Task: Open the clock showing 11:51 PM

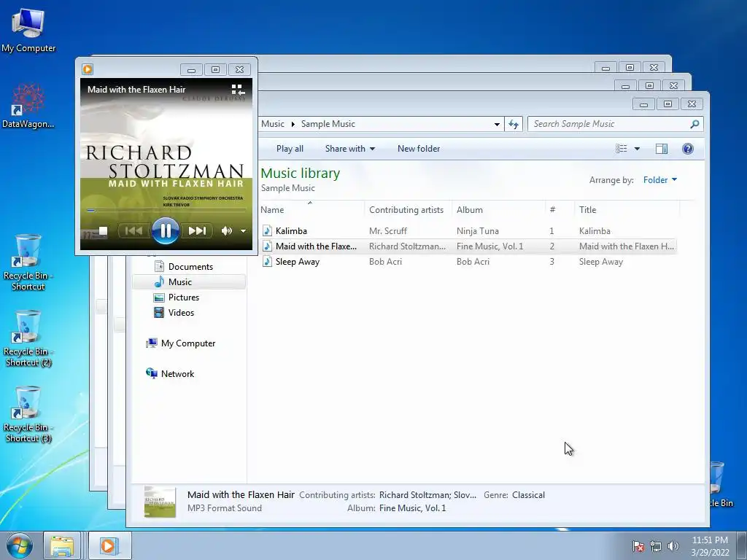Action: (710, 545)
